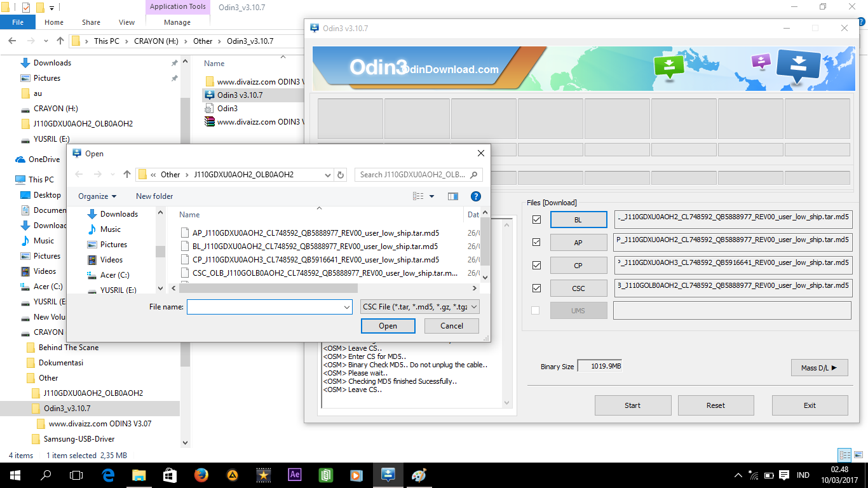Switch to the View ribbon tab
This screenshot has width=868, height=488.
(127, 22)
